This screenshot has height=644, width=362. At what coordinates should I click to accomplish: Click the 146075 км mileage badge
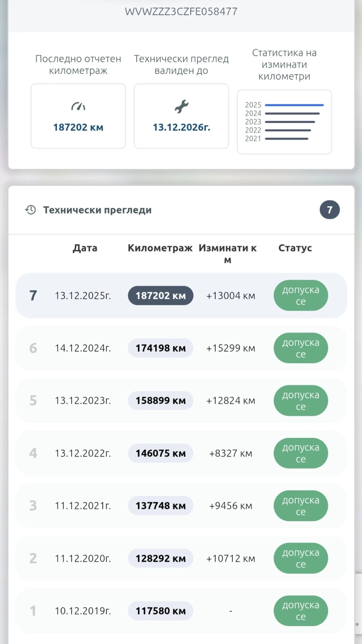tap(160, 453)
